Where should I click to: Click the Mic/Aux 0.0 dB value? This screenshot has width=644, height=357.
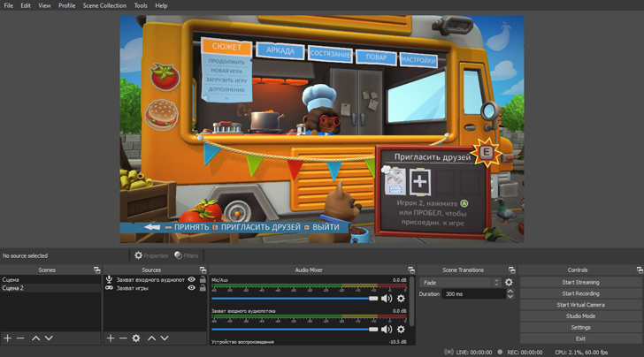tap(399, 280)
